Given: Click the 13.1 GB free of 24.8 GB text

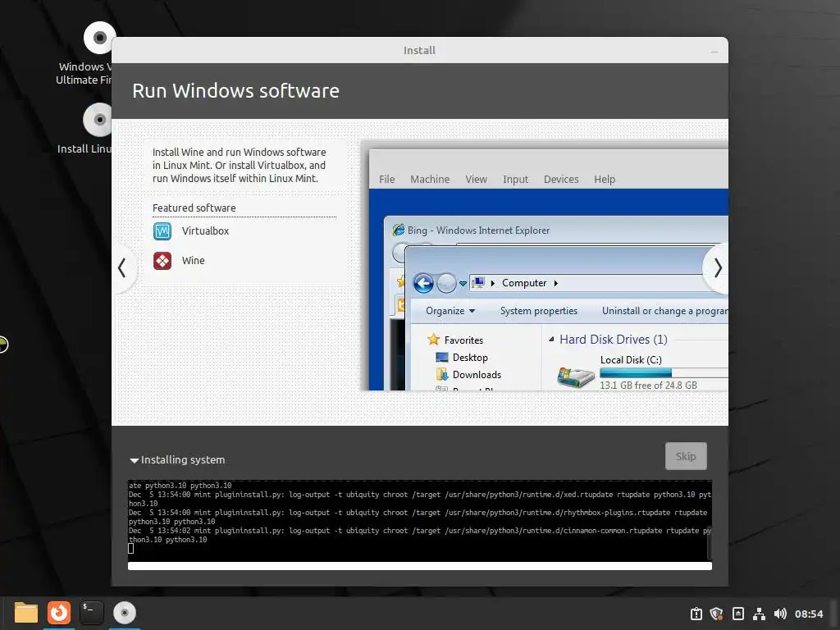Looking at the screenshot, I should tap(648, 386).
